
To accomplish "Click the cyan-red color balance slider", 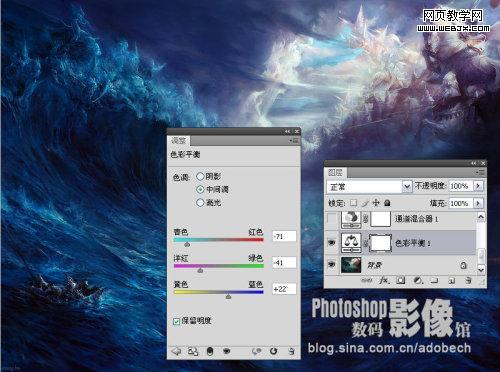I will (x=219, y=240).
